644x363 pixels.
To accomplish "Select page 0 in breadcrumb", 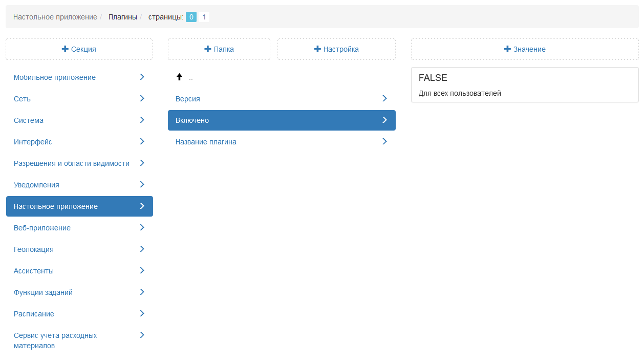I will pyautogui.click(x=191, y=17).
